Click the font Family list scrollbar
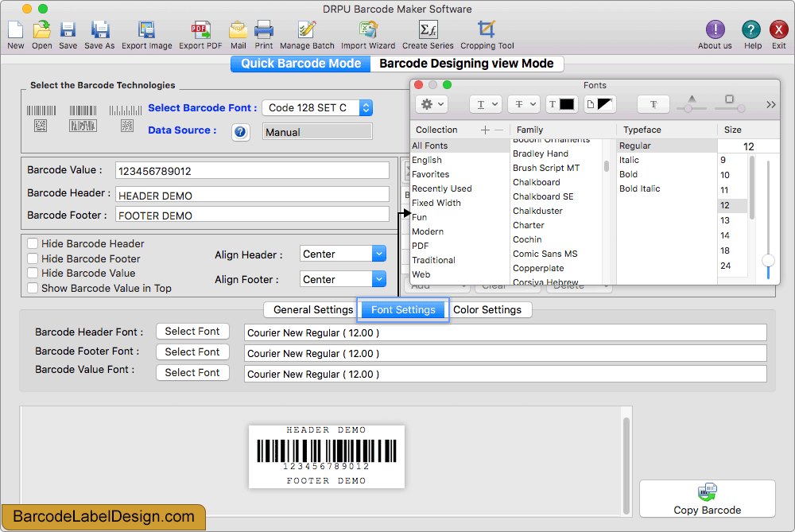The width and height of the screenshot is (795, 532). tap(607, 166)
